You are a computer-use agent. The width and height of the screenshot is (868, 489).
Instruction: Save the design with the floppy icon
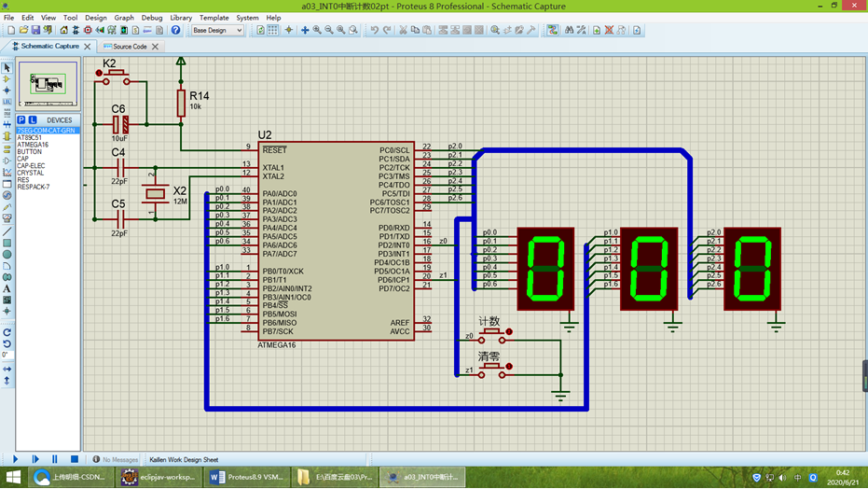(35, 30)
